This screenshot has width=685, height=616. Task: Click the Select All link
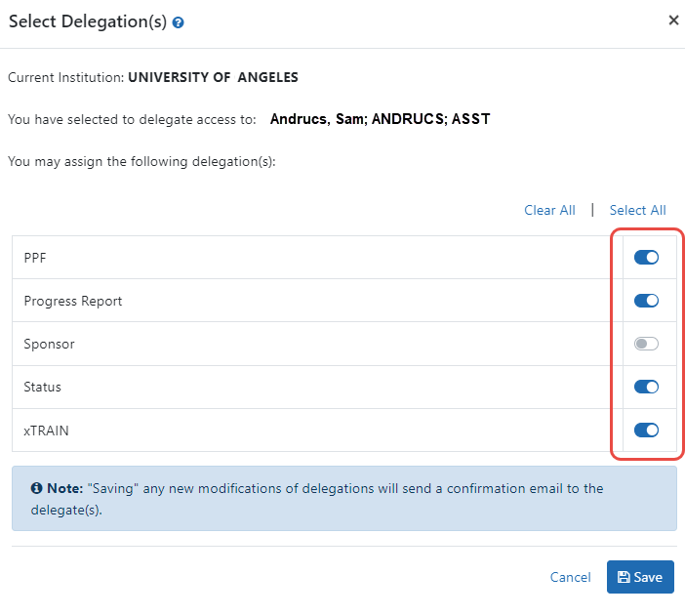(637, 210)
